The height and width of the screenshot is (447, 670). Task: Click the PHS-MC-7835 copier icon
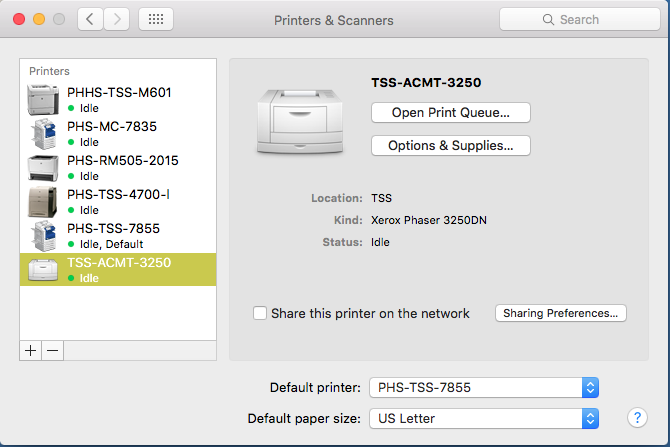45,133
